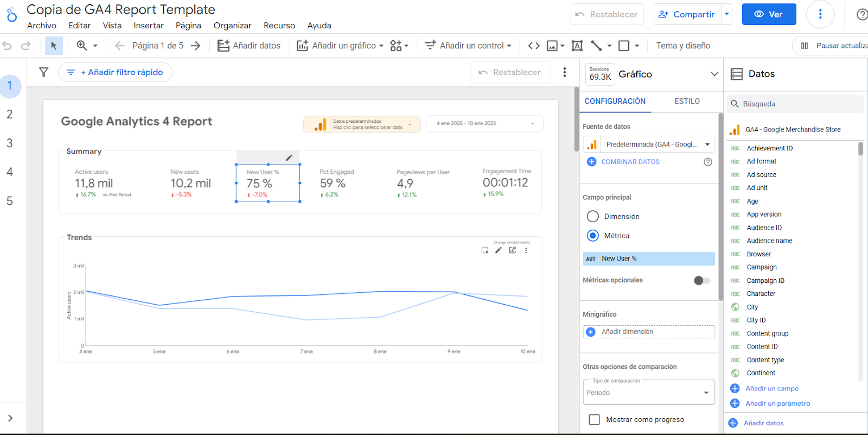Toggle the Métricas opcionales switch
Viewport: 868px width, 435px height.
click(702, 280)
